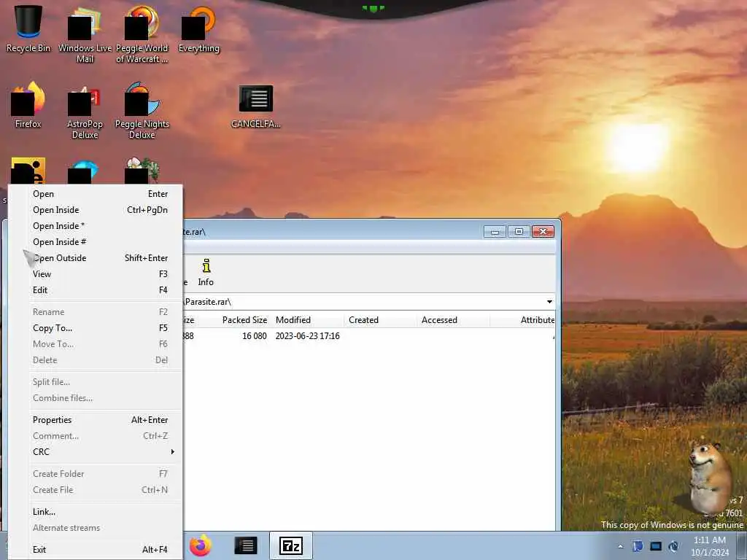The width and height of the screenshot is (747, 560).
Task: Select the row with packed size 16 080
Action: (x=369, y=336)
